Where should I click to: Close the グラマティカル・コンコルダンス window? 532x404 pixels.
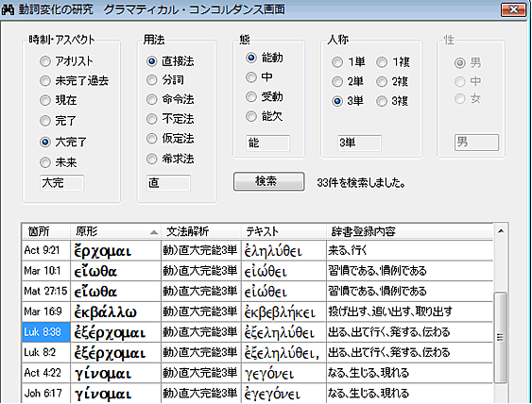pyautogui.click(x=514, y=9)
